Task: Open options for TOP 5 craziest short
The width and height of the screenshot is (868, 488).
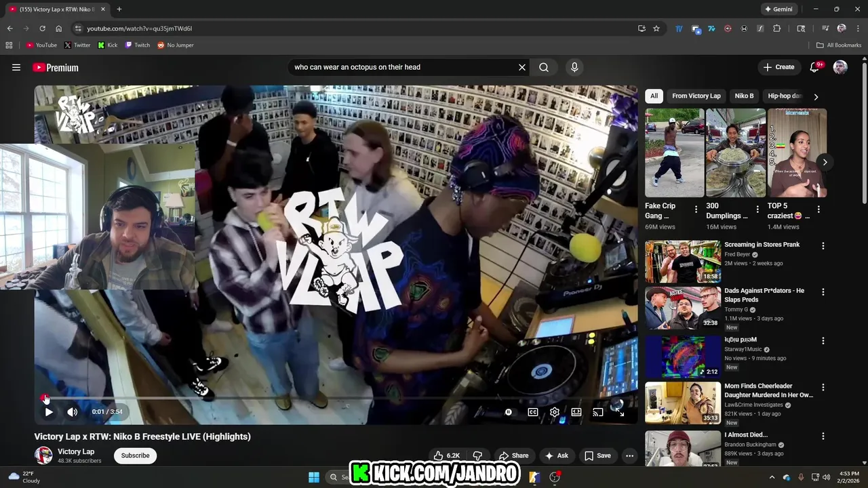Action: (x=818, y=209)
